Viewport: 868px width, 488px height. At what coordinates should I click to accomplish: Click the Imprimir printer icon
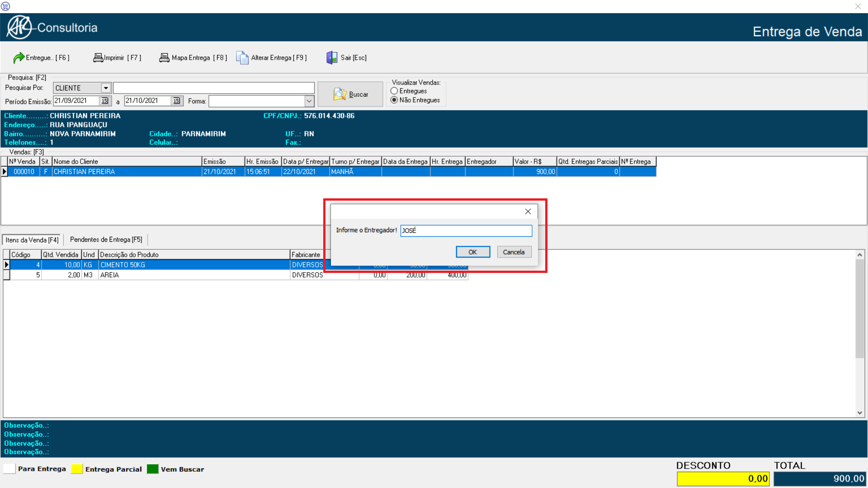pos(98,58)
